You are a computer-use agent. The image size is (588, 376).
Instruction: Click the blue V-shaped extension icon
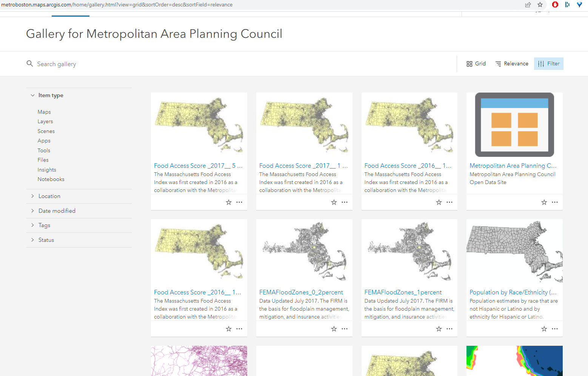click(579, 5)
